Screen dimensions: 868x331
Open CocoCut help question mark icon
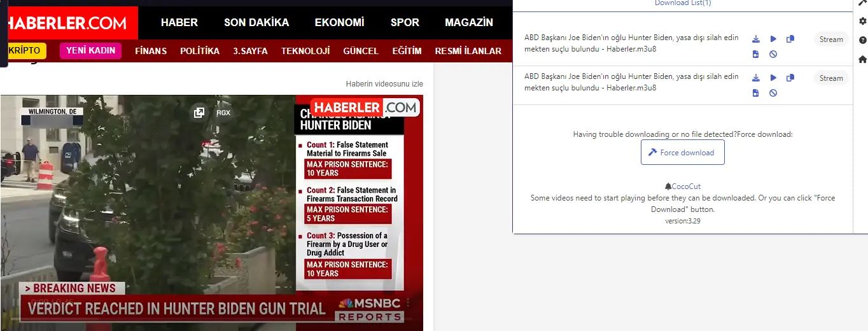pyautogui.click(x=862, y=40)
